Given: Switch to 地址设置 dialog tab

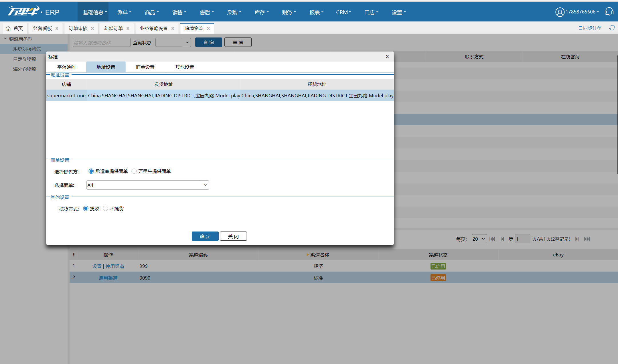Looking at the screenshot, I should tap(106, 67).
